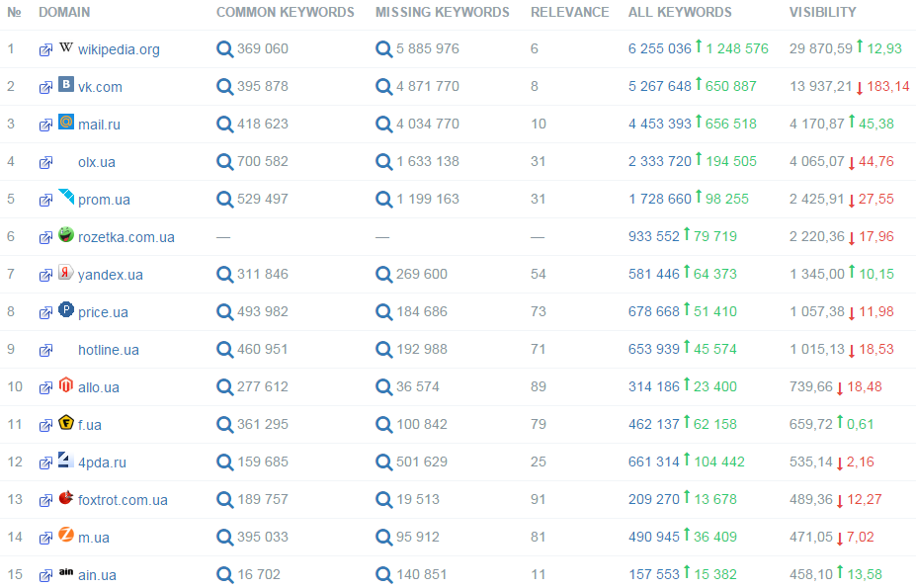Viewport: 916px width, 588px height.
Task: Click common keywords magnifier for ain.ua
Action: [225, 575]
